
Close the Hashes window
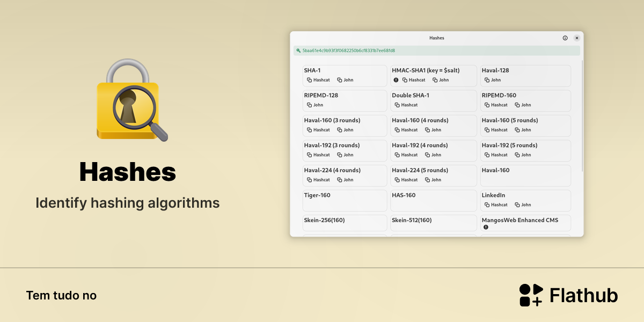point(577,38)
